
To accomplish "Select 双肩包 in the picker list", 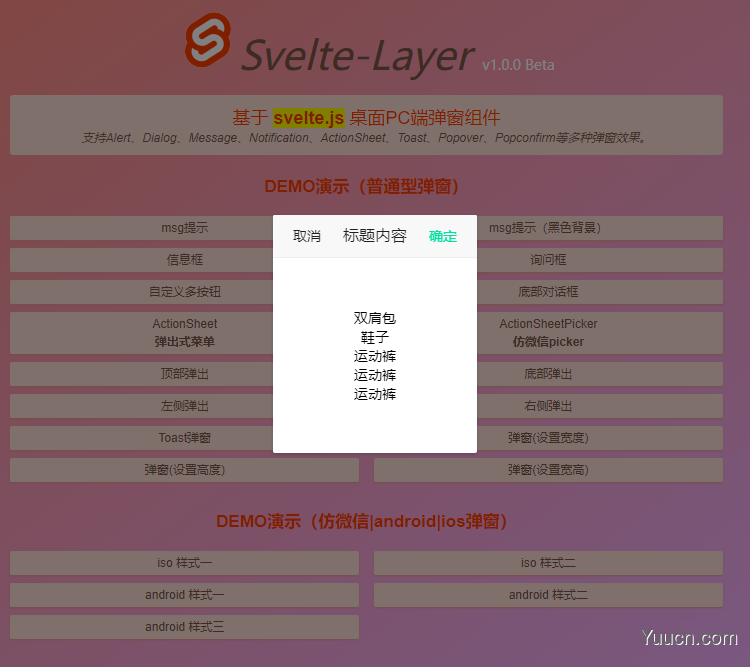I will coord(375,318).
